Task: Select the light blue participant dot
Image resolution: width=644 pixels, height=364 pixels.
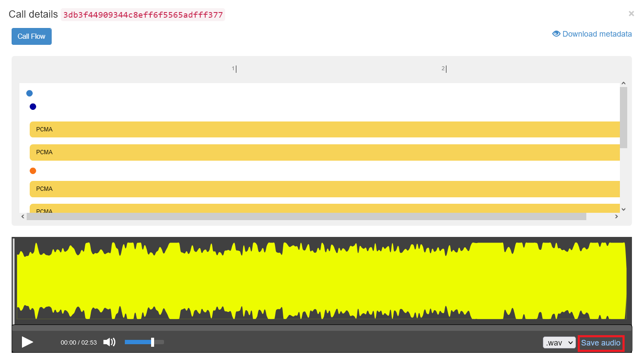Action: 29,93
